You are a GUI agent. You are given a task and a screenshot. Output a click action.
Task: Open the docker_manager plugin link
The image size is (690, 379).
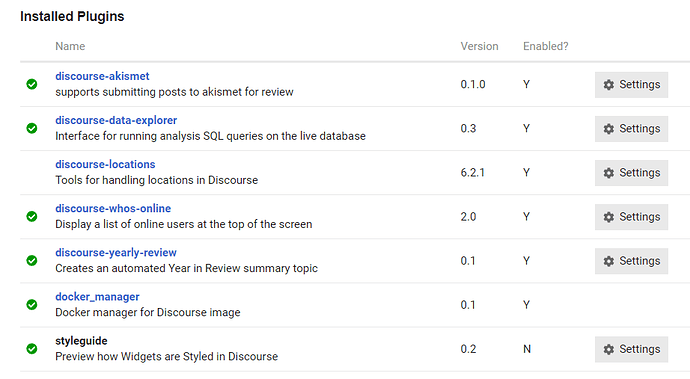[97, 297]
